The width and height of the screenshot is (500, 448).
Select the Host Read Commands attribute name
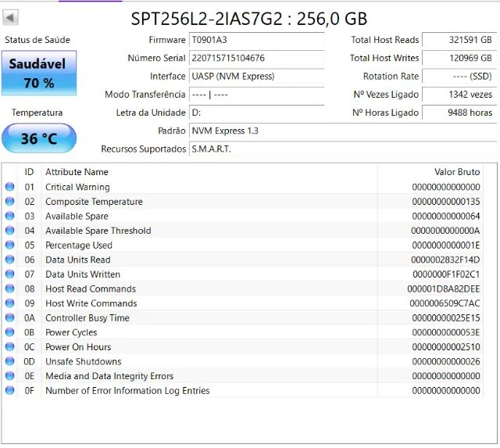[91, 289]
